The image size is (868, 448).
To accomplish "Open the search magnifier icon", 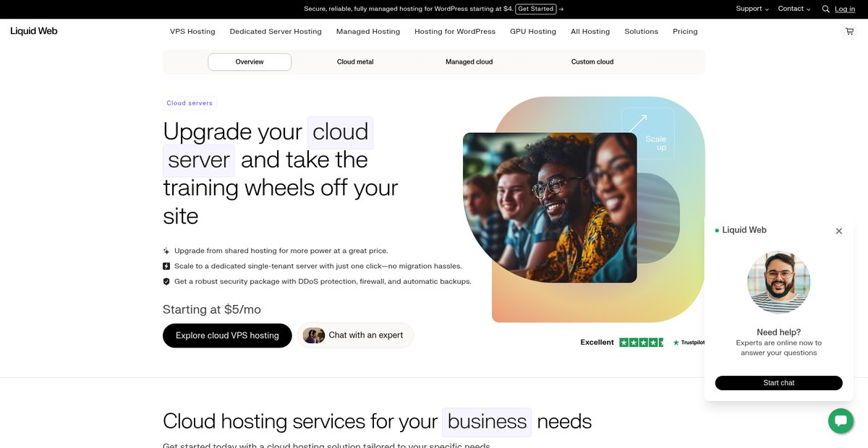I will point(826,9).
